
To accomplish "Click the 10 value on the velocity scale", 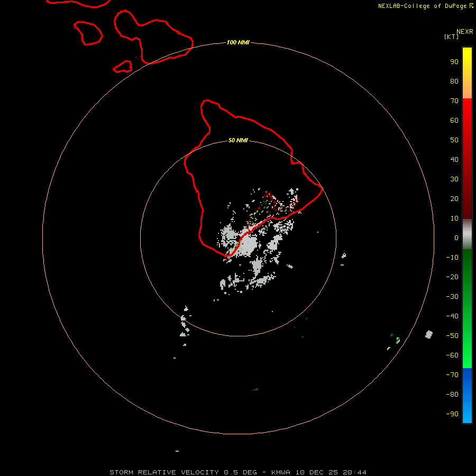I will [454, 218].
